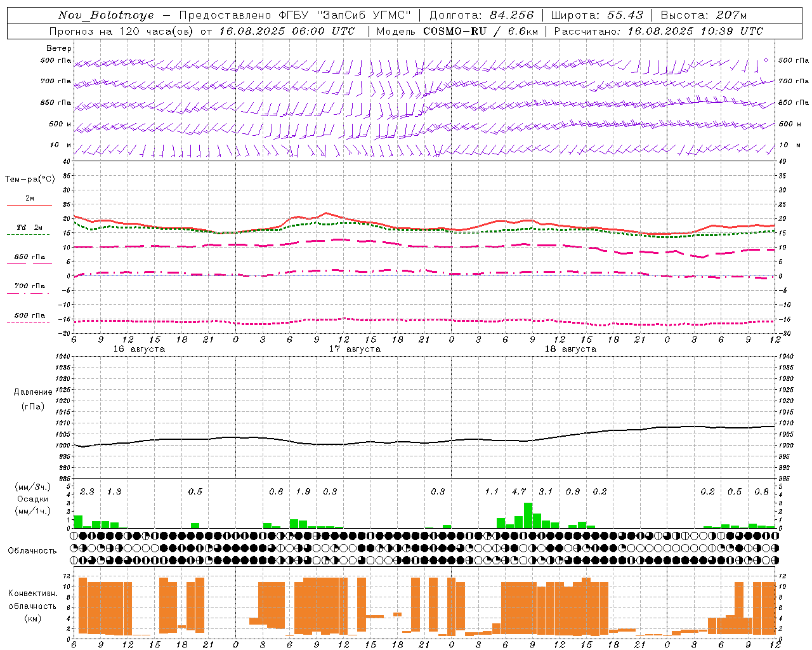Select the 0.9 precipitation total
This screenshot has height=650, width=812.
[x=573, y=492]
